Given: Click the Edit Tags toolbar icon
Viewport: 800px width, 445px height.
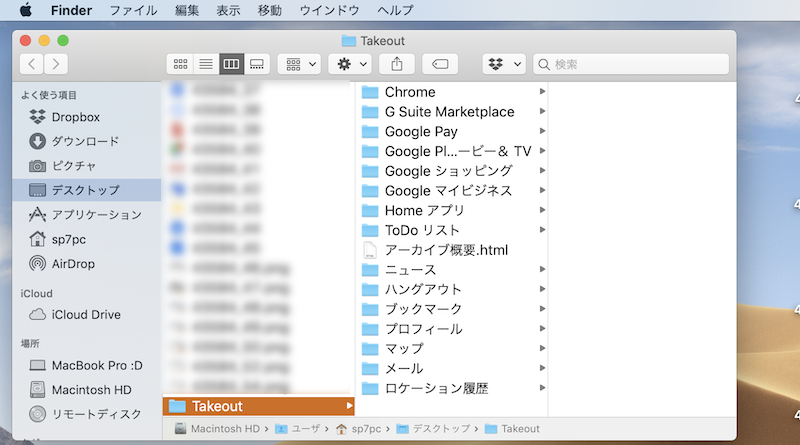Looking at the screenshot, I should [x=440, y=64].
